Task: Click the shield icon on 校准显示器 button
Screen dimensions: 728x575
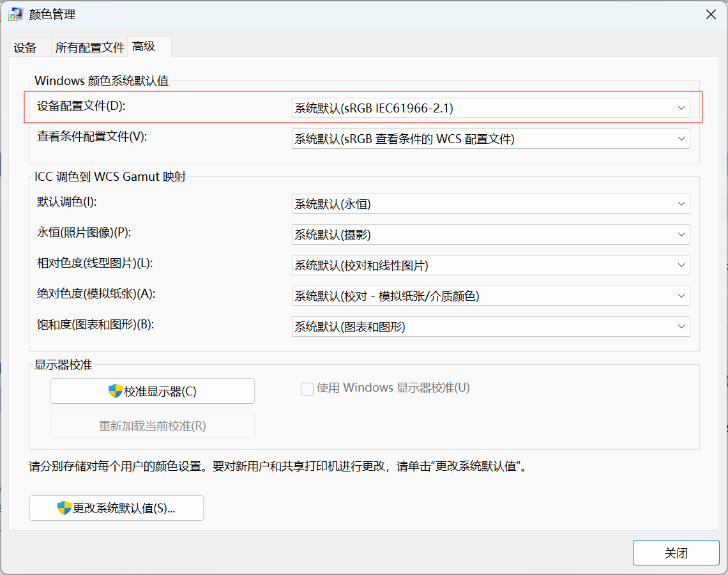Action: 115,391
